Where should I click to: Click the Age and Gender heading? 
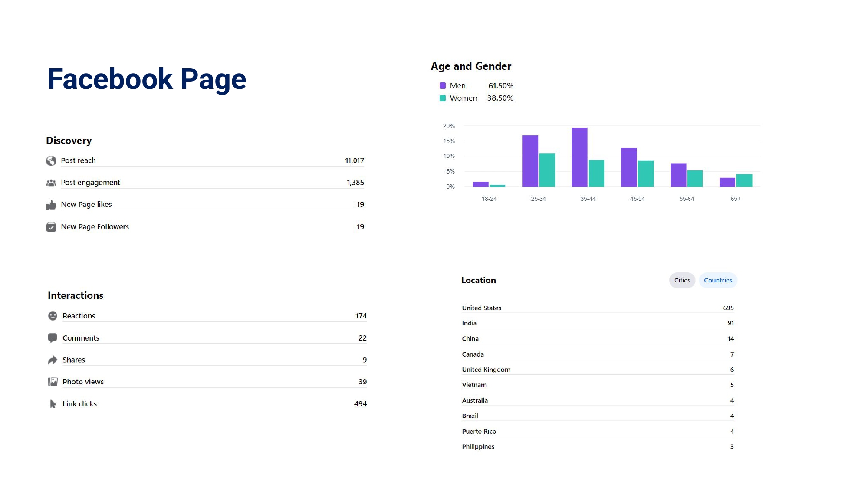pyautogui.click(x=471, y=66)
